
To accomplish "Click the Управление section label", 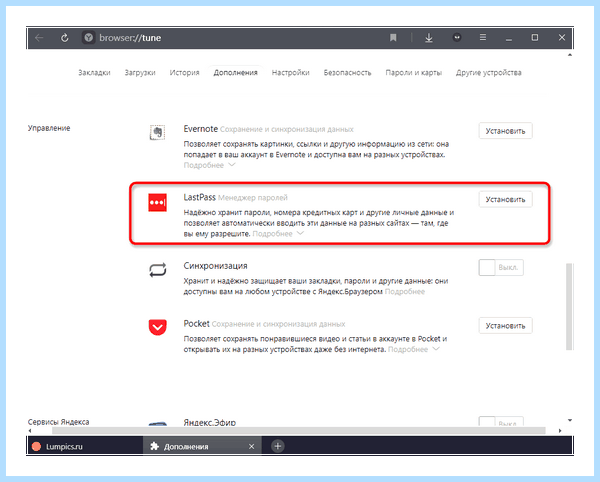I will click(49, 128).
